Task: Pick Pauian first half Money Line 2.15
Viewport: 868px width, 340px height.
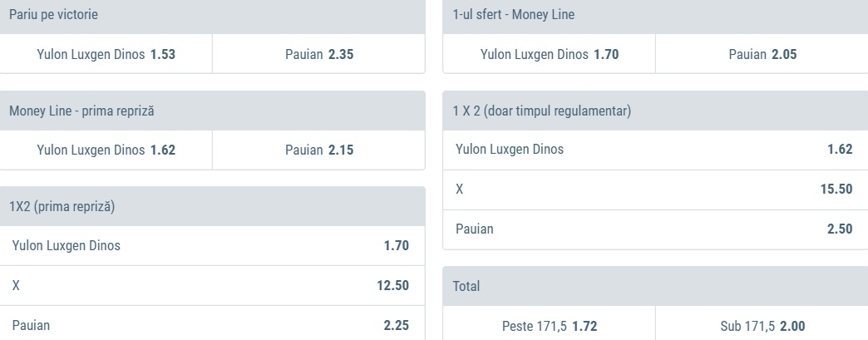Action: [x=319, y=150]
